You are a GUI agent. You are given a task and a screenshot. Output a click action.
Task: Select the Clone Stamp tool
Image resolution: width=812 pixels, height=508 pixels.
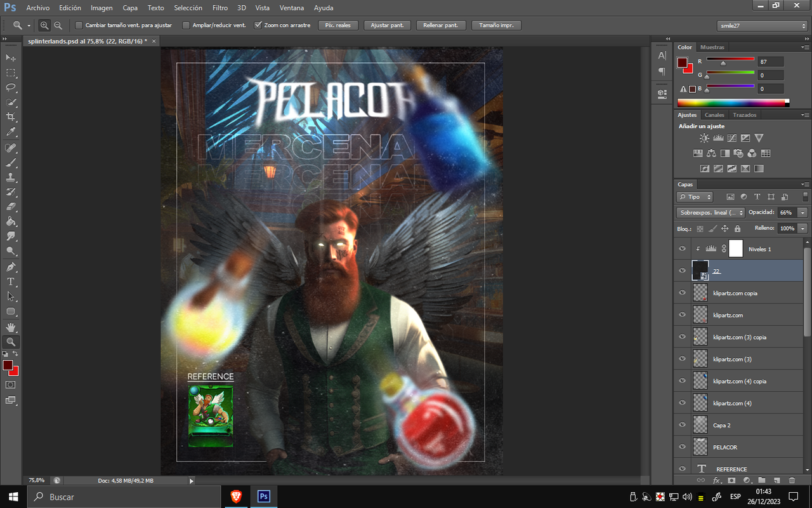coord(11,177)
